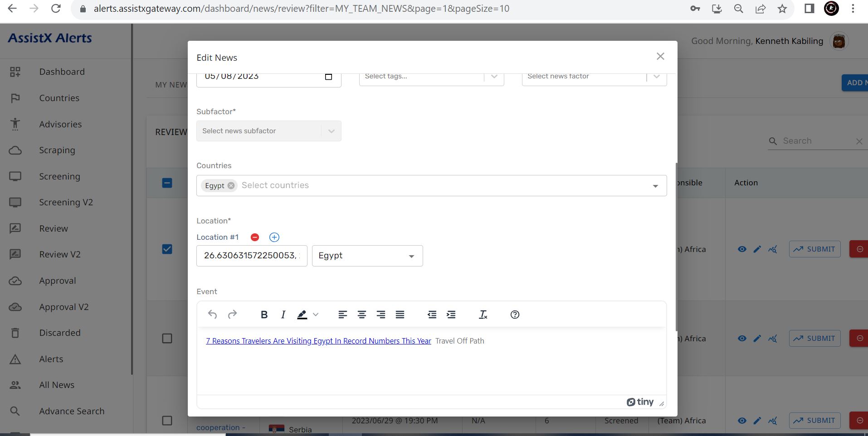The image size is (868, 436).
Task: Go to Screening V2 in sidebar
Action: point(66,202)
